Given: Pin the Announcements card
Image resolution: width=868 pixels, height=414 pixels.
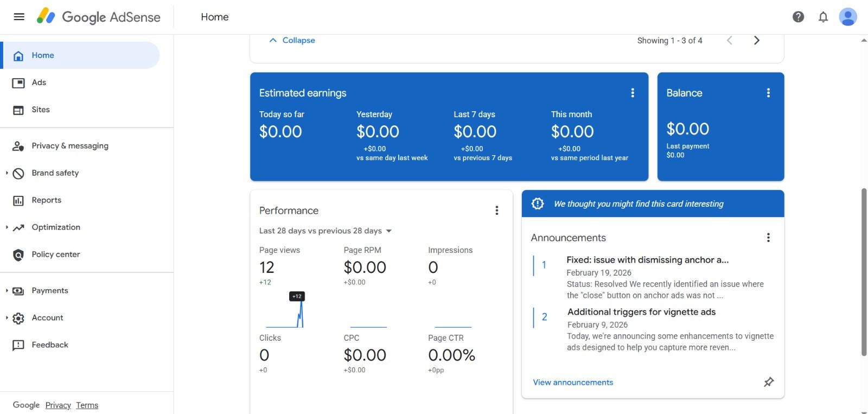Looking at the screenshot, I should point(769,382).
